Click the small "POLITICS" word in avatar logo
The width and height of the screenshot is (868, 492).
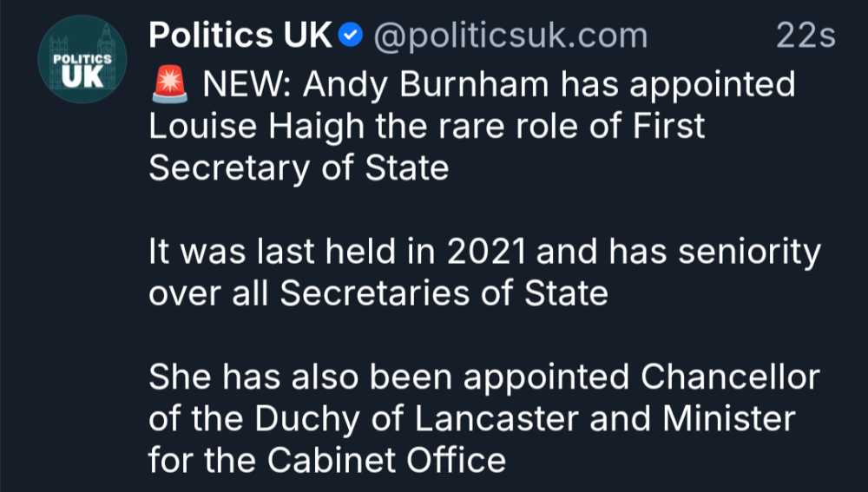(x=82, y=59)
